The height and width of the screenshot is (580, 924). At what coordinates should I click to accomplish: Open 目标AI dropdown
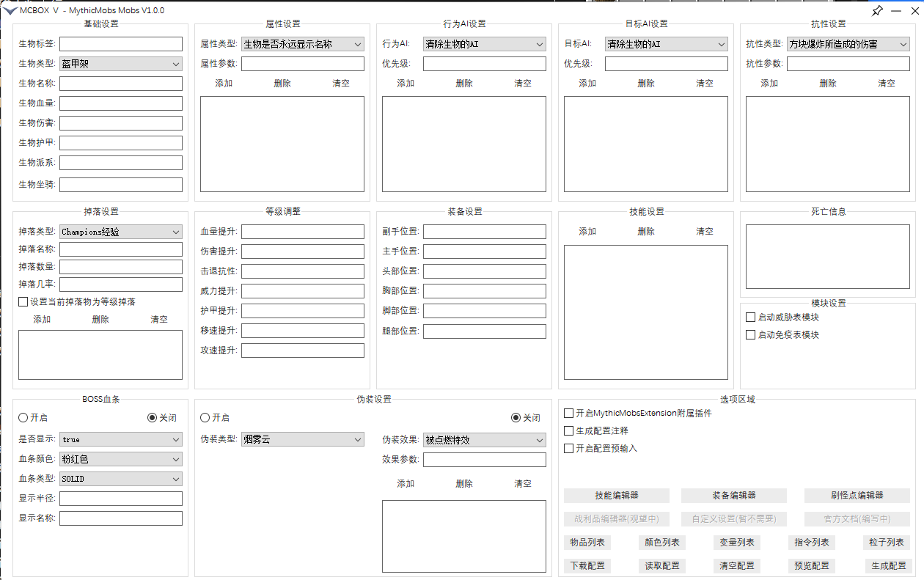667,44
